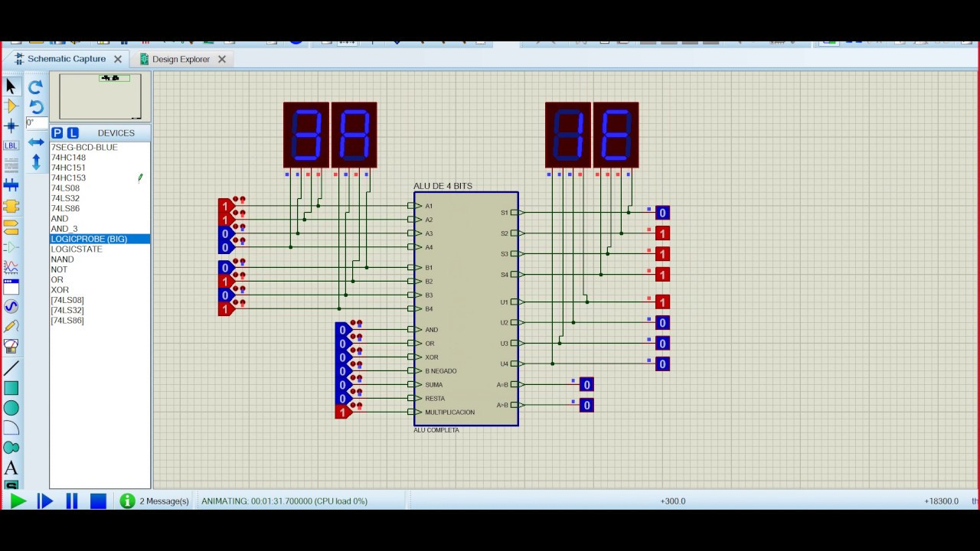
Task: Rotate anti-clockwise using the second rotation arrow
Action: [x=36, y=106]
